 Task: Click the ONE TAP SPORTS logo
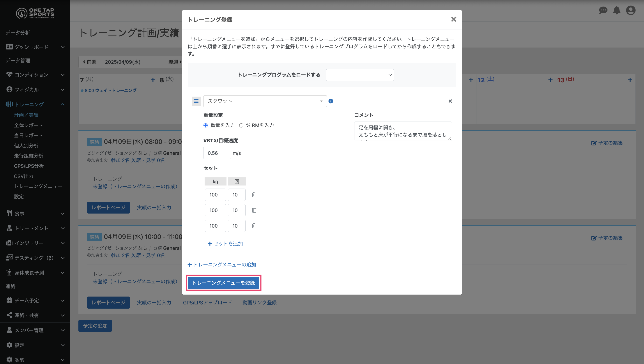35,13
